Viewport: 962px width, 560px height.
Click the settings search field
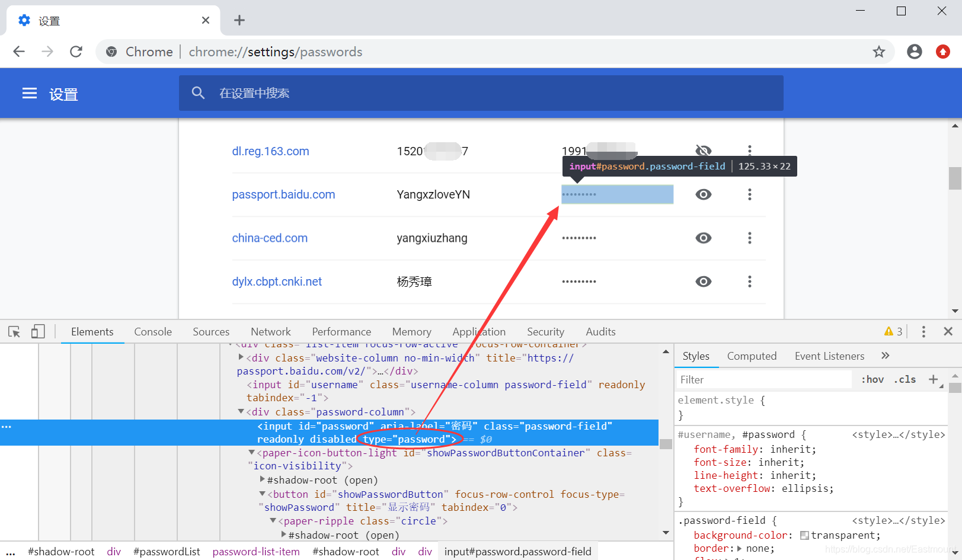pyautogui.click(x=481, y=93)
